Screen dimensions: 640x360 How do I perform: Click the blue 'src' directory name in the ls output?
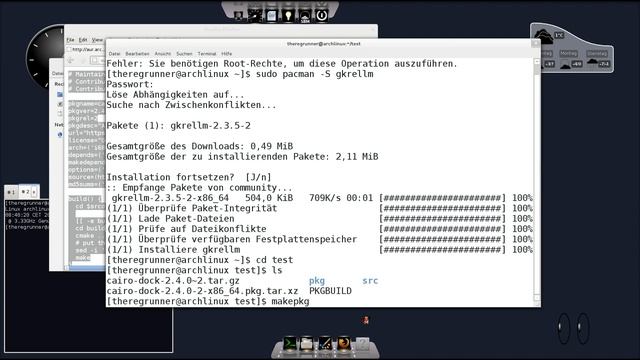370,281
